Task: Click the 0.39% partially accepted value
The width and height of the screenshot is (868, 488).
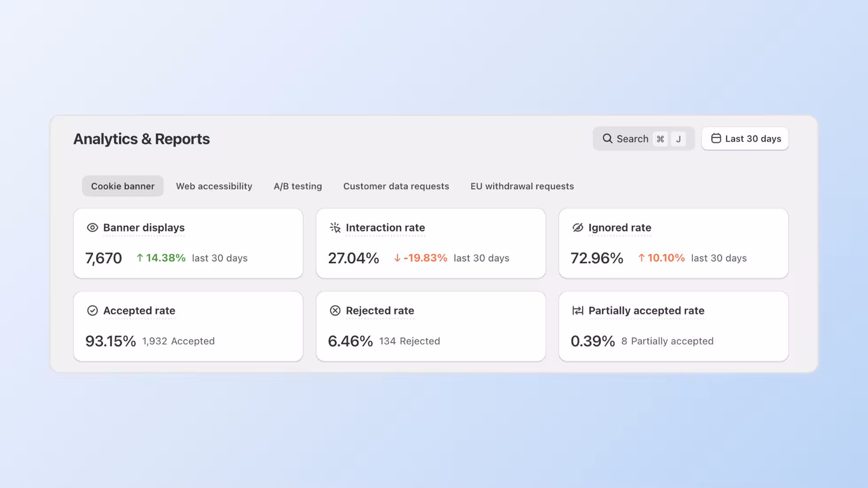Action: [593, 341]
